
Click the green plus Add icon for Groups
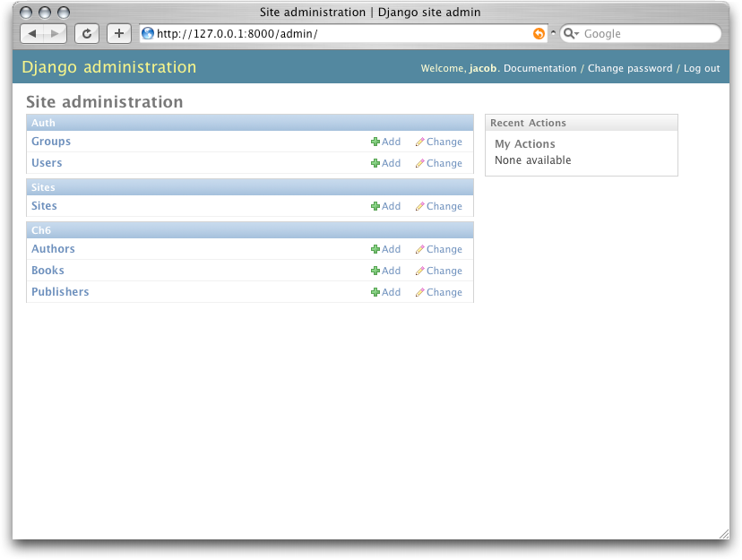coord(375,142)
